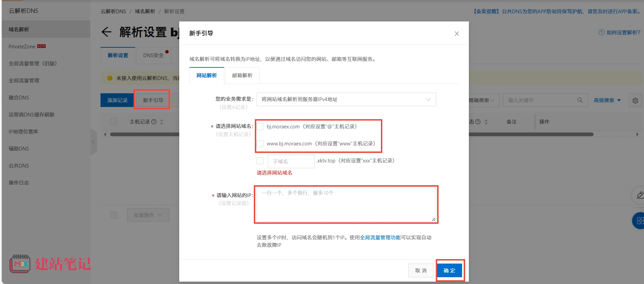
Task: Click the 子域名 input field
Action: click(291, 161)
